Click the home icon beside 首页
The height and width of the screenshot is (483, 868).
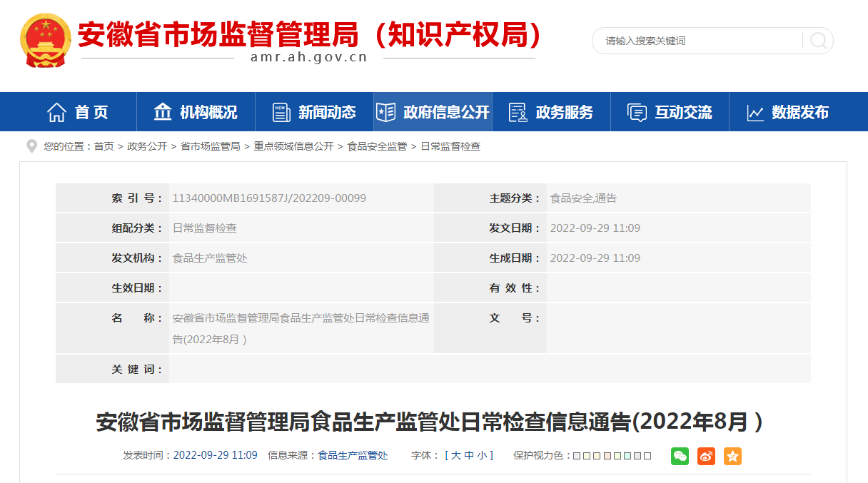pyautogui.click(x=56, y=112)
